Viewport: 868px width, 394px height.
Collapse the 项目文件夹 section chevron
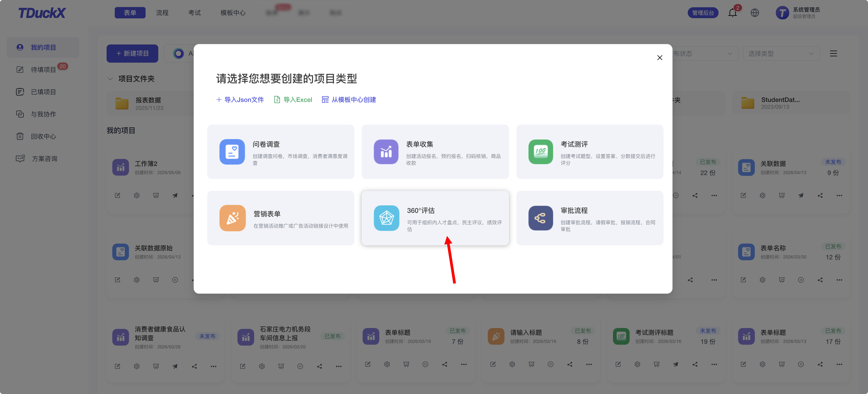110,79
